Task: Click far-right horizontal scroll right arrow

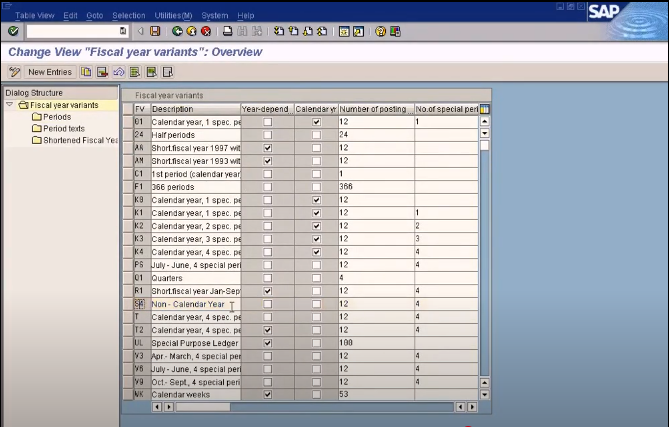Action: [x=472, y=407]
